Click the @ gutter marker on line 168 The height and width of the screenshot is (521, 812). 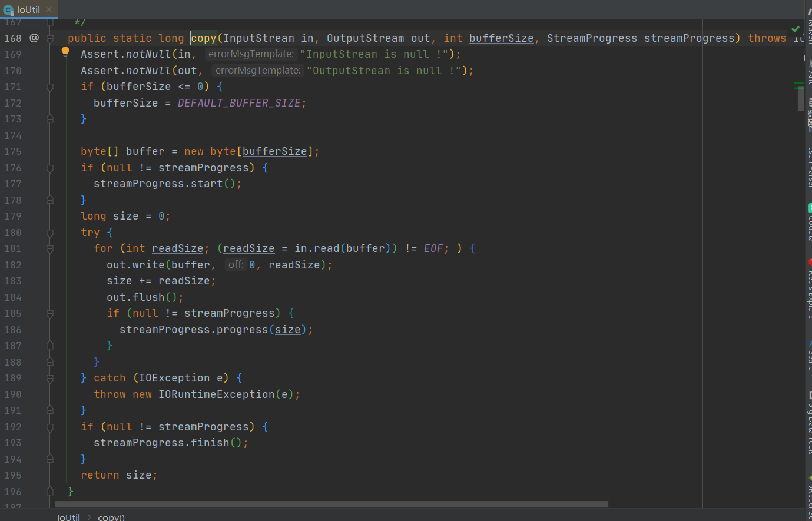pos(34,38)
